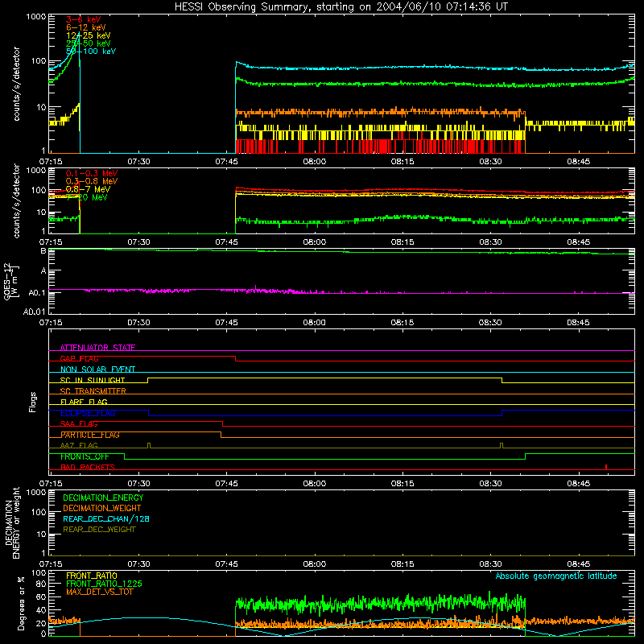Click the '0.1-0.3 MeV' legend label
The image size is (644, 644).
point(92,173)
